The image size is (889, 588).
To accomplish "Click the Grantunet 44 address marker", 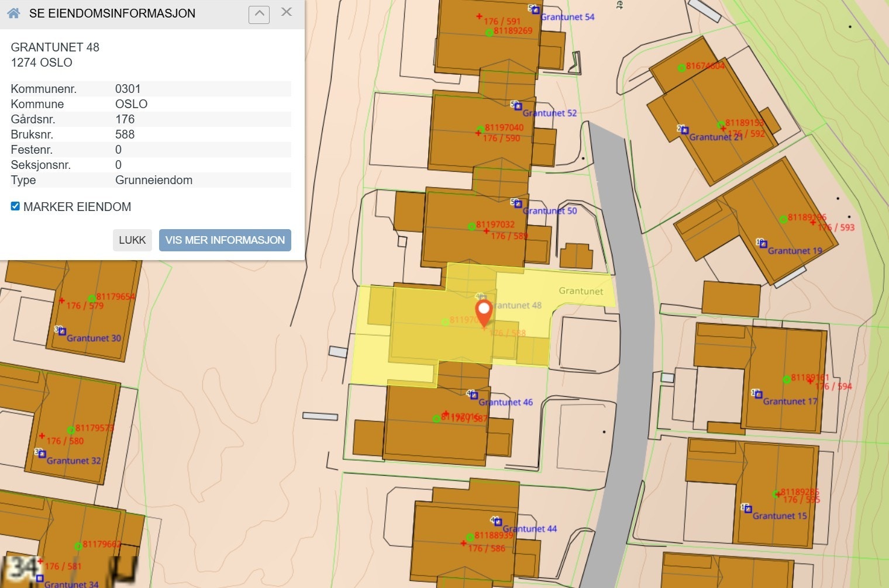I will (x=498, y=522).
